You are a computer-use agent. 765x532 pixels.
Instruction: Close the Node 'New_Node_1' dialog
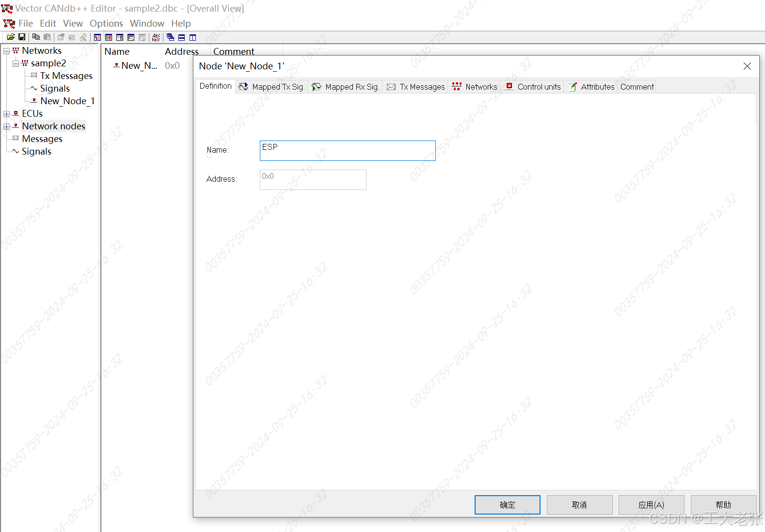tap(747, 66)
